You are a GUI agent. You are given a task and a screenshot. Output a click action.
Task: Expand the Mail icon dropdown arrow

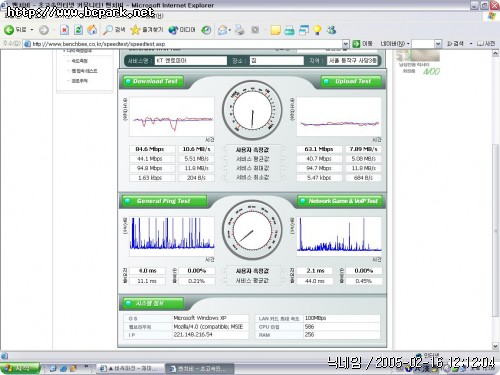230,30
